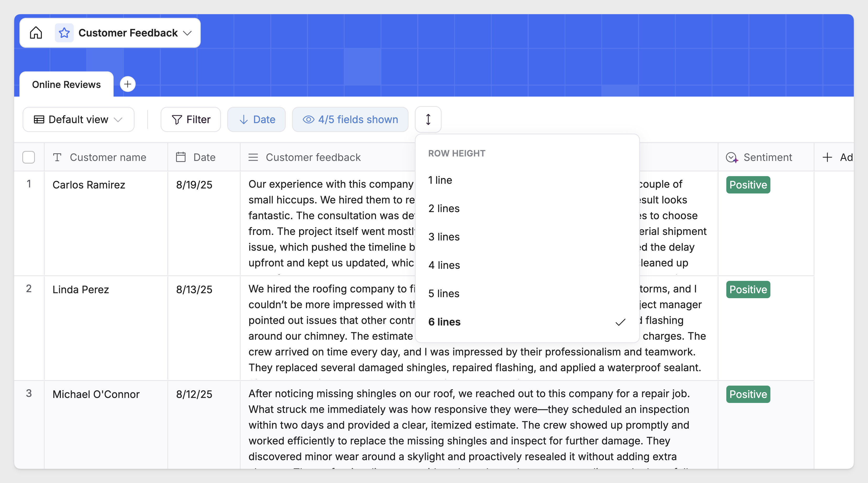Click the long-text icon in Customer feedback header
The image size is (868, 483).
point(253,157)
